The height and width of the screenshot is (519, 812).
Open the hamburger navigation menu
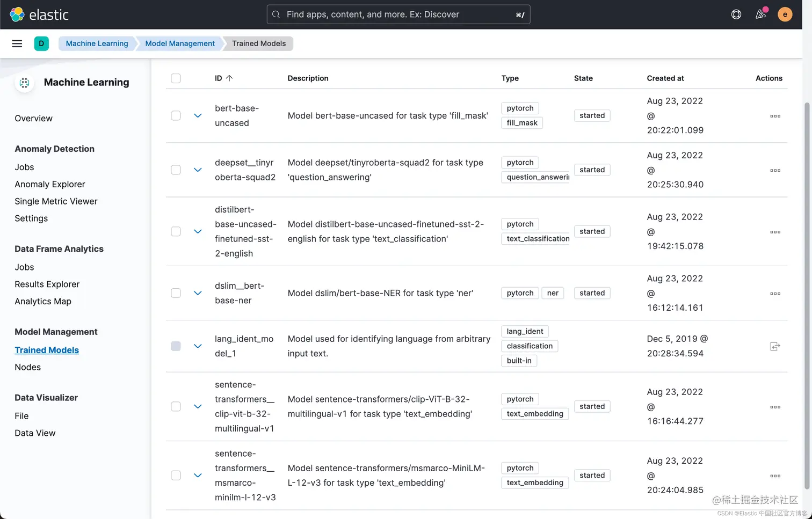click(17, 43)
